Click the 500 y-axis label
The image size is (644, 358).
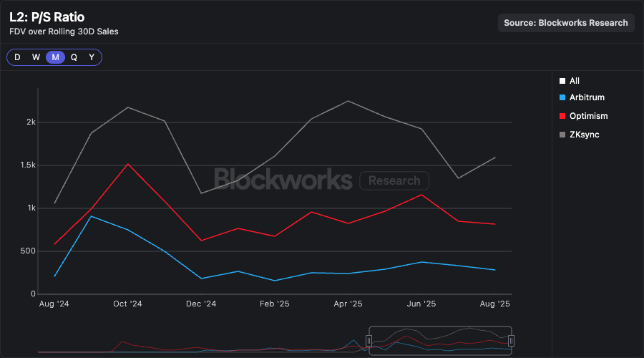point(28,251)
